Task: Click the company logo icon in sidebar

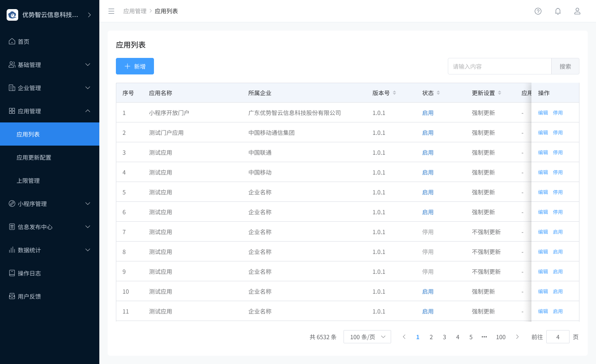Action: [12, 15]
